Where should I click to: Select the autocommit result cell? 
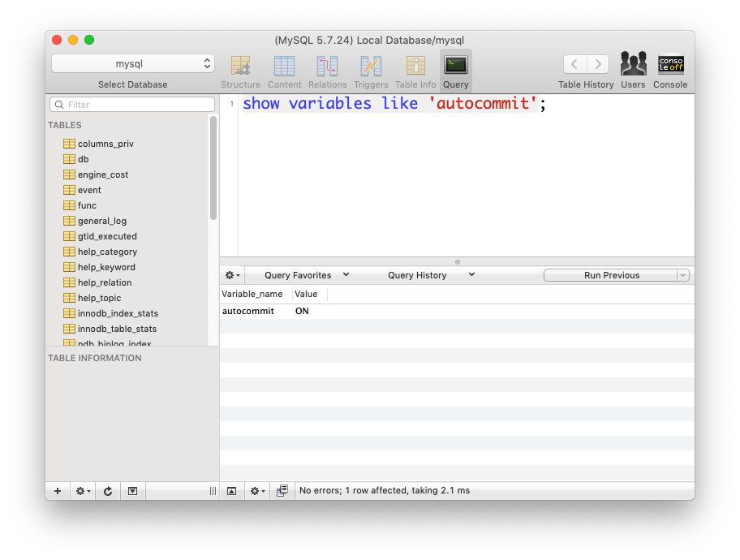[x=248, y=311]
